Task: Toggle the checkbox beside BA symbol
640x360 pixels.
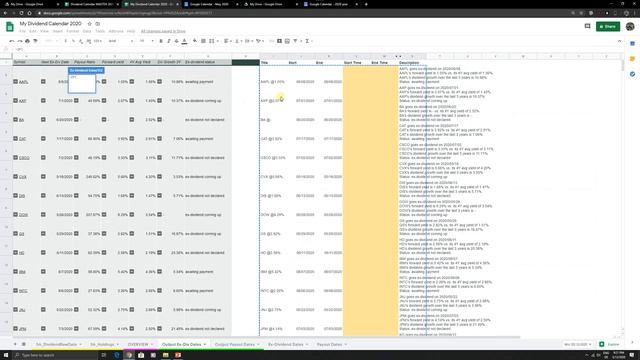Action: 16,120
